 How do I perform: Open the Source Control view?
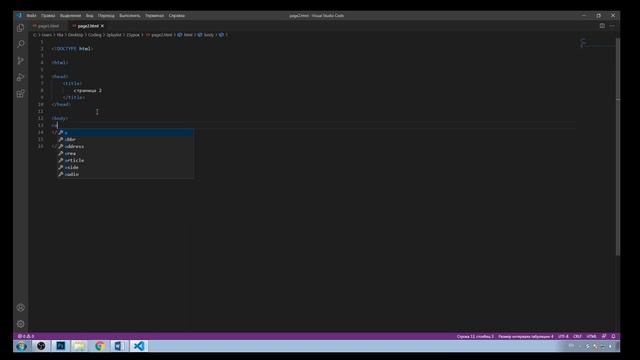tap(20, 61)
